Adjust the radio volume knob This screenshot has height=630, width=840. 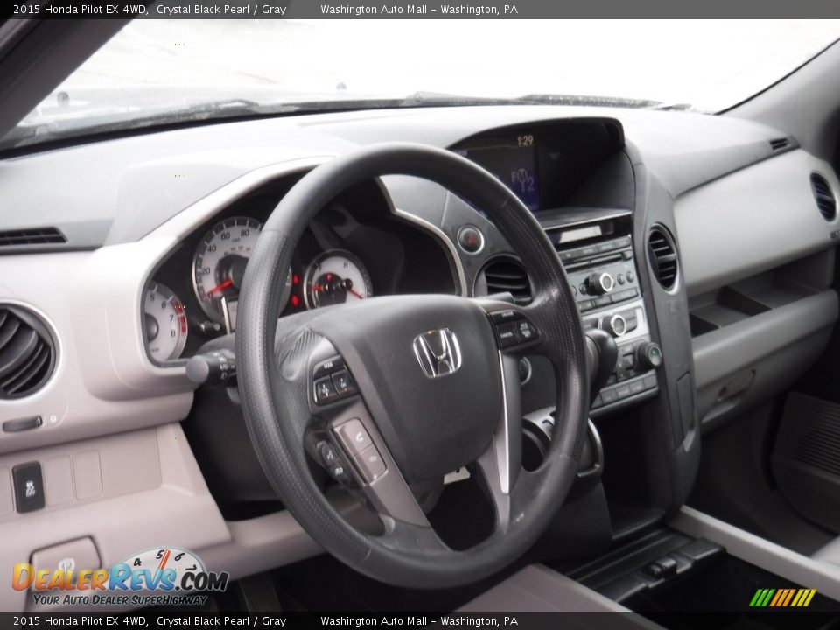[605, 282]
